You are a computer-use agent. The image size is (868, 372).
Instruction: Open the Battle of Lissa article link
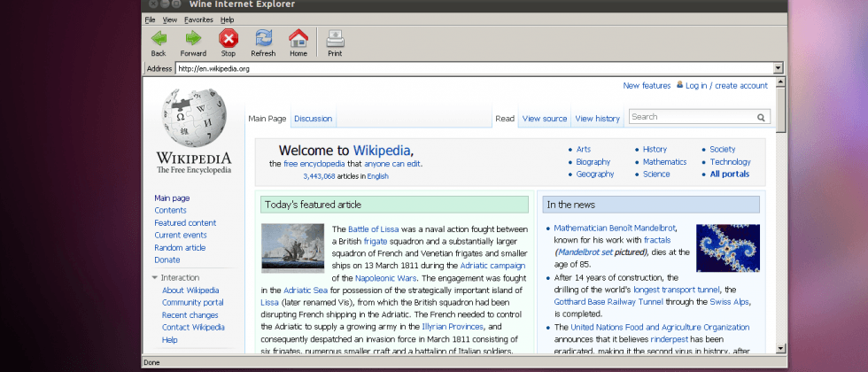point(373,229)
